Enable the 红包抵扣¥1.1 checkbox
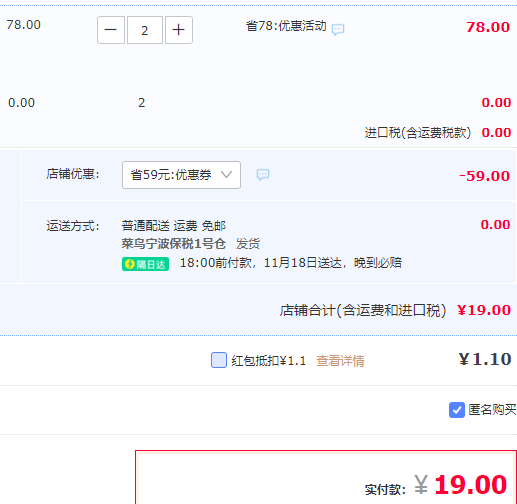Screen dimensions: 517x504 tap(219, 360)
